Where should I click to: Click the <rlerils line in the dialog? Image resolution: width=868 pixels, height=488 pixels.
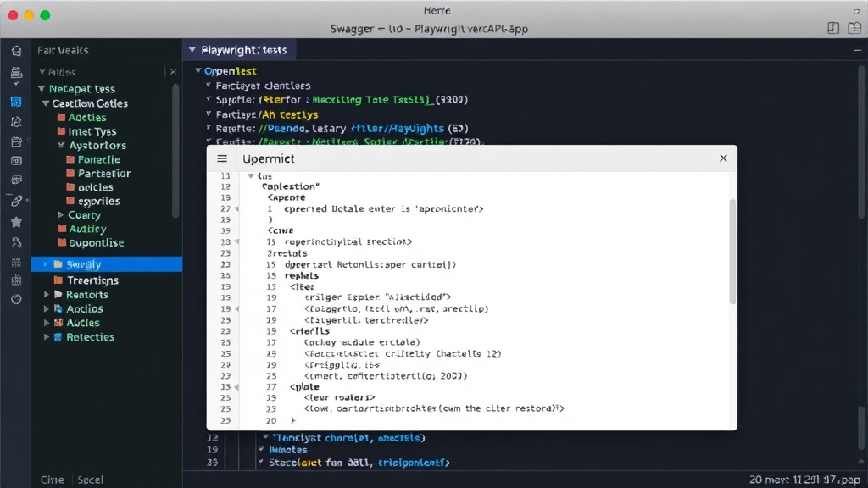point(309,331)
